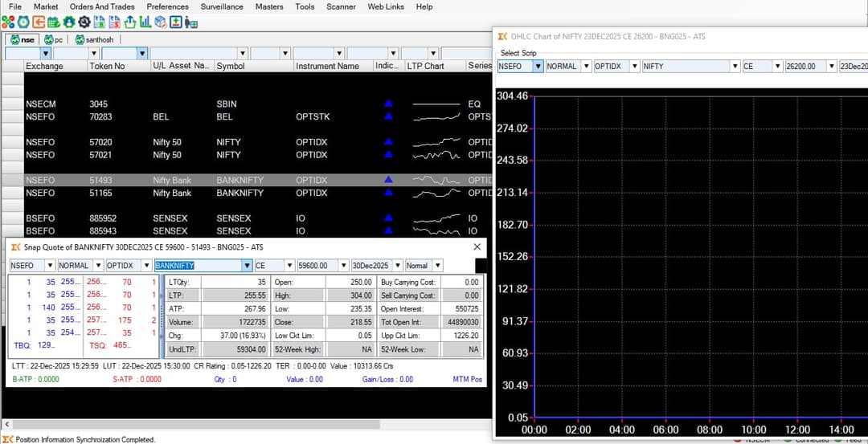The image size is (868, 444).
Task: Click the Instrument Name column header
Action: click(x=334, y=66)
